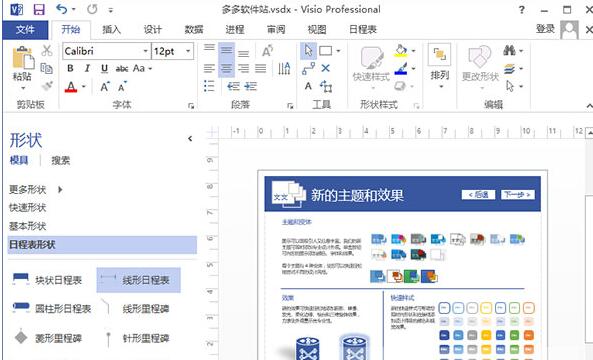Toggle Italic formatting
Image resolution: width=593 pixels, height=360 pixels.
tap(87, 68)
